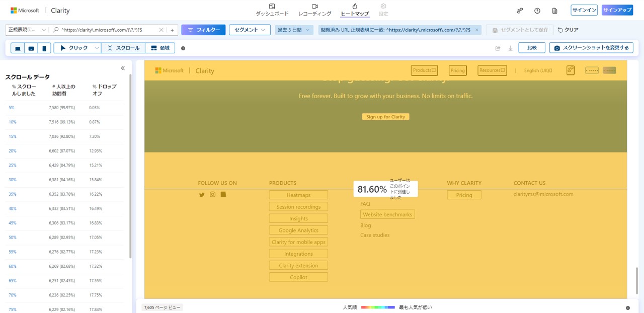Click the info icon at bottom right
Image resolution: width=644 pixels, height=313 pixels.
628,307
